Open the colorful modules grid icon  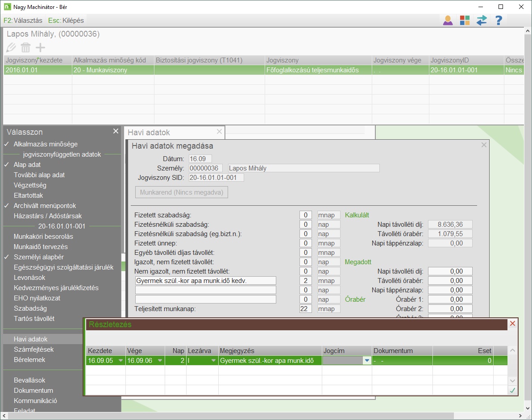(x=465, y=20)
